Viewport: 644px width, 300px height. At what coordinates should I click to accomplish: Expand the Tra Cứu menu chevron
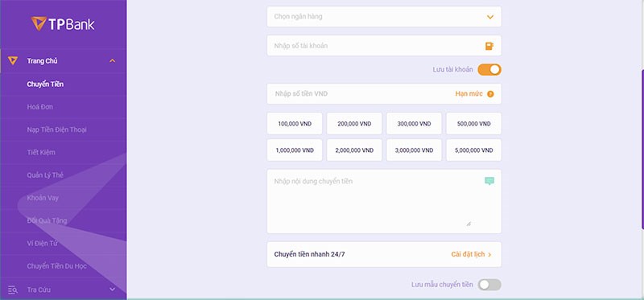(x=113, y=290)
